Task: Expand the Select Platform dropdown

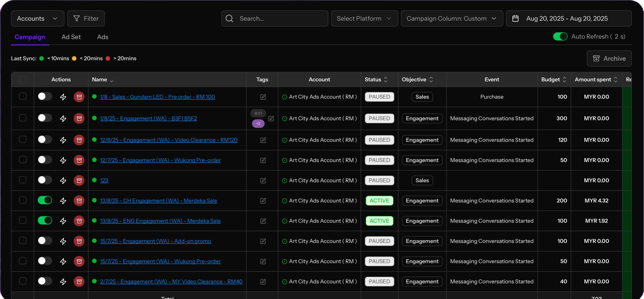Action: (364, 18)
